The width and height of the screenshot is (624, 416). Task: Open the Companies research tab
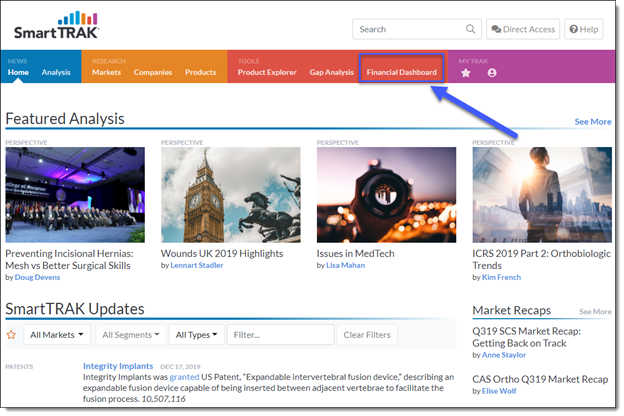153,72
